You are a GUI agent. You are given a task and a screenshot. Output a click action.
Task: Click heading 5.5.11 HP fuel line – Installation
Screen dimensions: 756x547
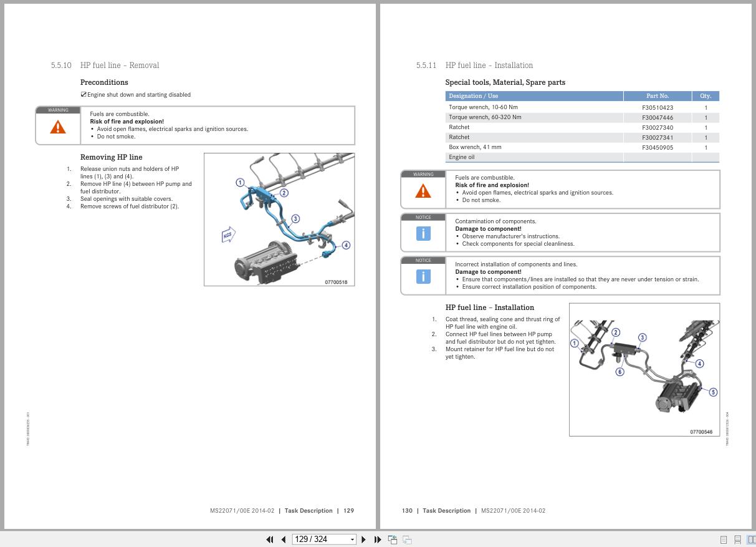[474, 65]
